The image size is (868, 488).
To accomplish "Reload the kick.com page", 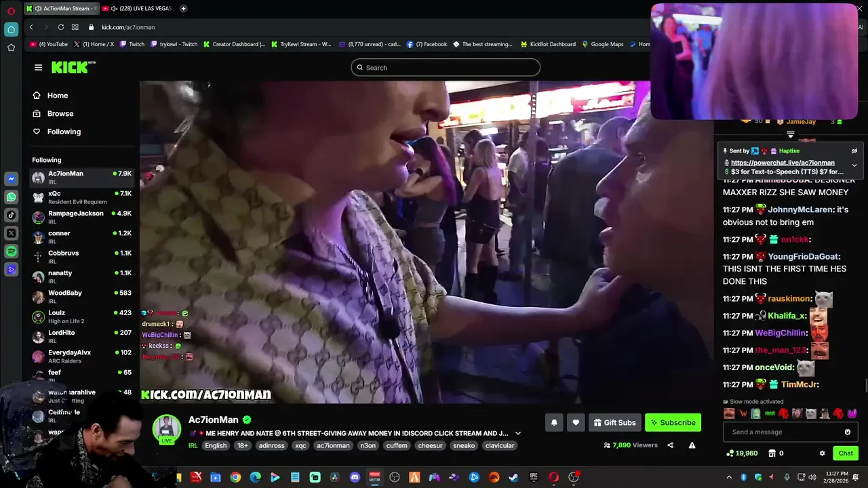I will (x=61, y=27).
